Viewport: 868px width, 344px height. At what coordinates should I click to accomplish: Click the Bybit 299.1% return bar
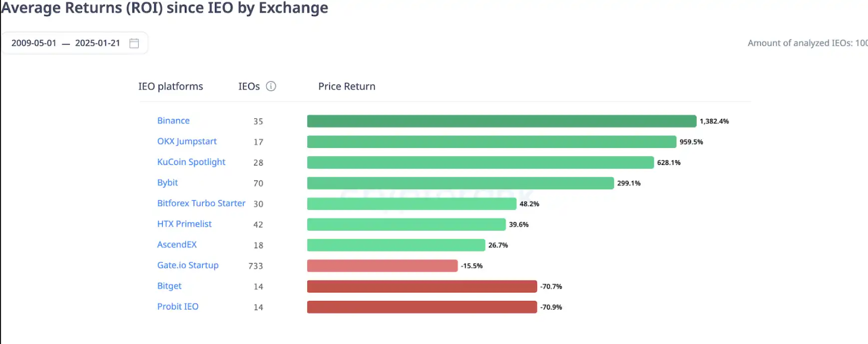(460, 183)
